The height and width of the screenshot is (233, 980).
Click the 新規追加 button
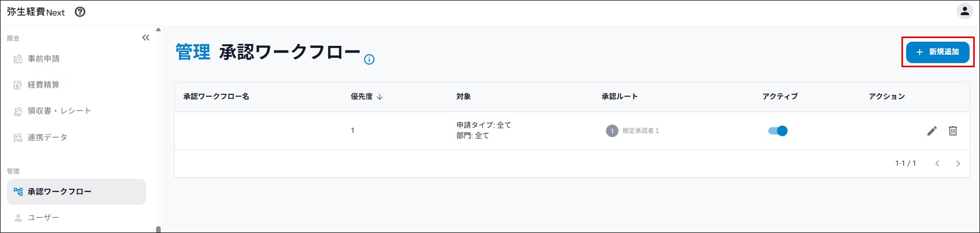click(937, 52)
